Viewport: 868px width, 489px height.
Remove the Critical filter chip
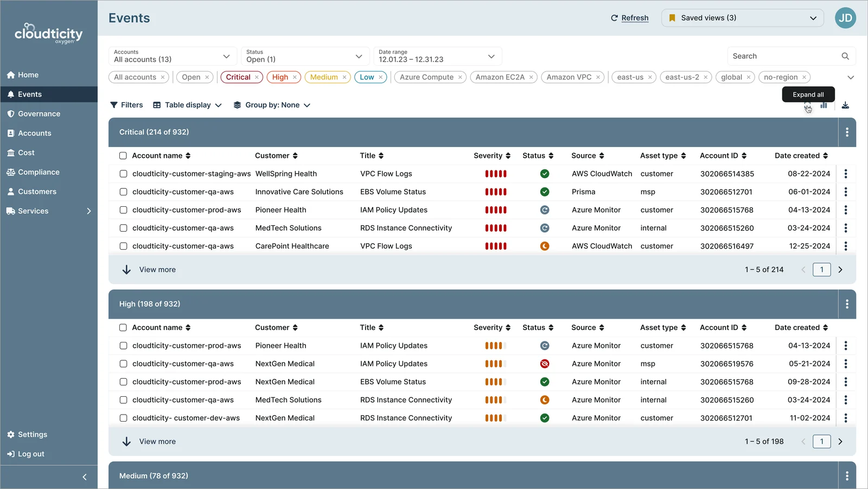(x=257, y=77)
